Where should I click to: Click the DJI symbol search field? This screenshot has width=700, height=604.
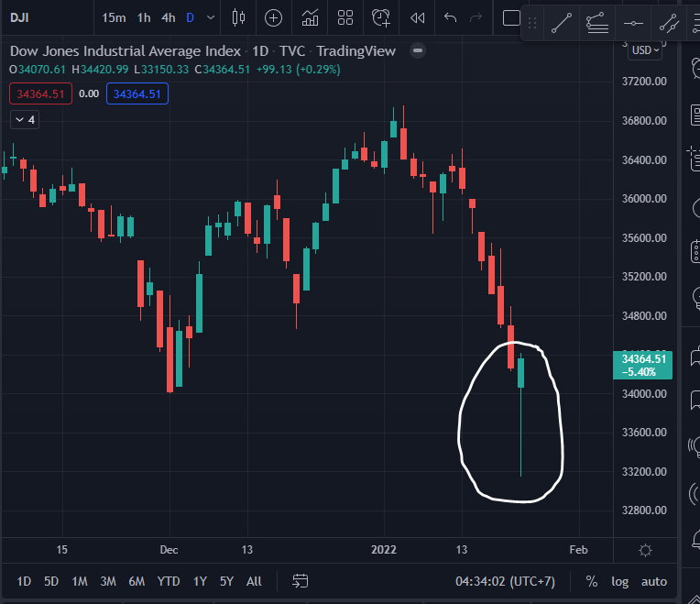(x=47, y=17)
